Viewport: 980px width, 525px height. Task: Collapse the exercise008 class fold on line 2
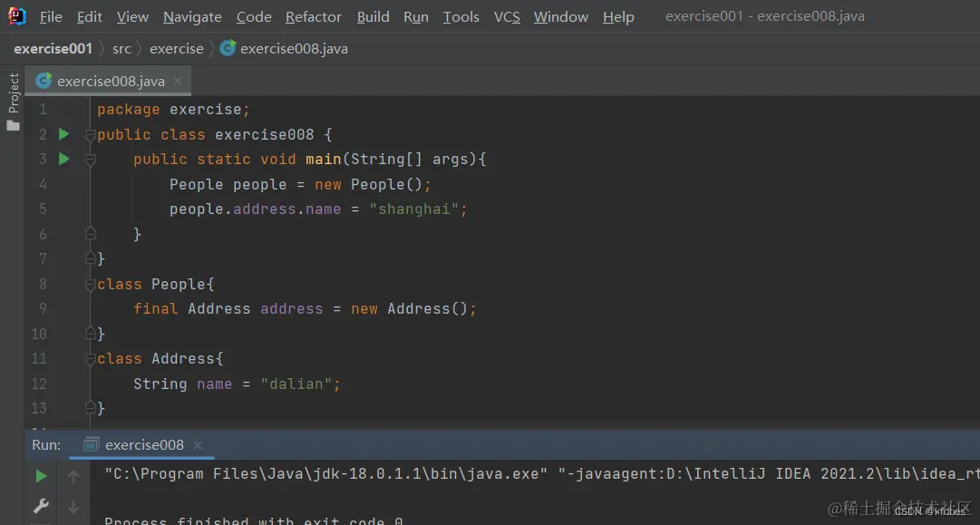point(90,134)
